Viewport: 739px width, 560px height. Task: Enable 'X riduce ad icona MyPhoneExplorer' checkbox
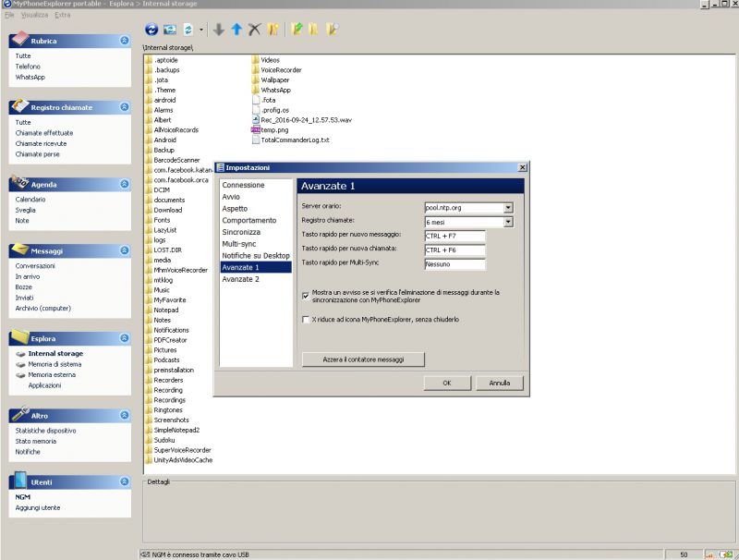[307, 320]
